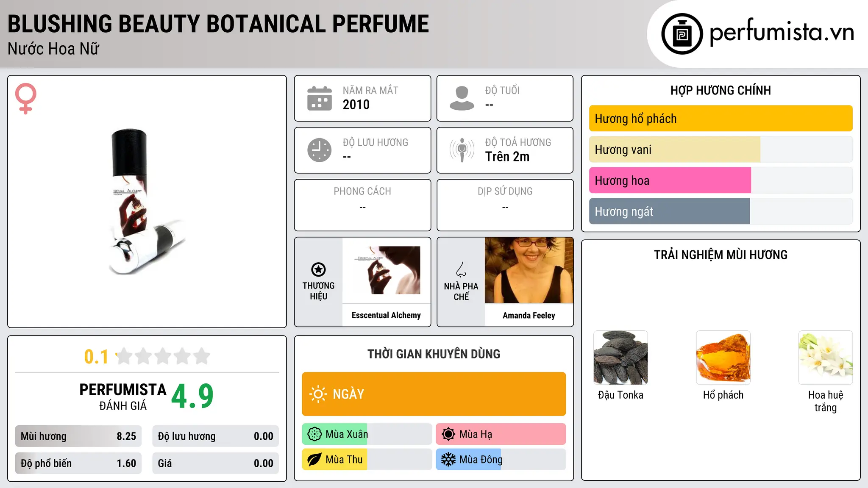Click the Độ lưu hương 0.00 score box
The image size is (868, 488).
[x=216, y=436]
